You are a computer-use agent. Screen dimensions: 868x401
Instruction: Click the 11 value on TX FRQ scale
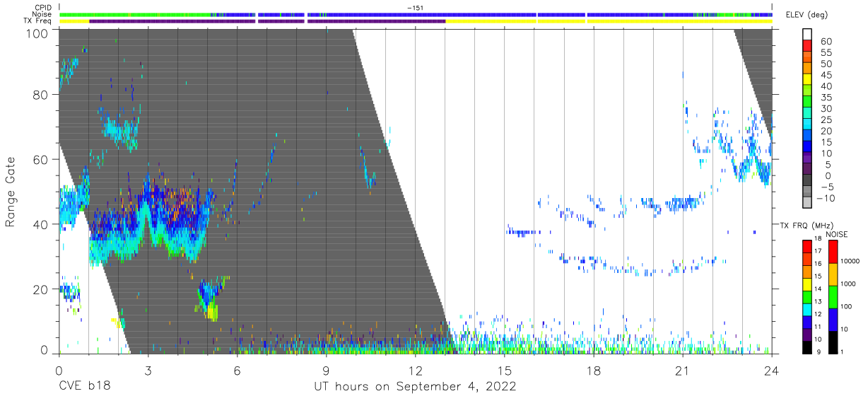[818, 326]
